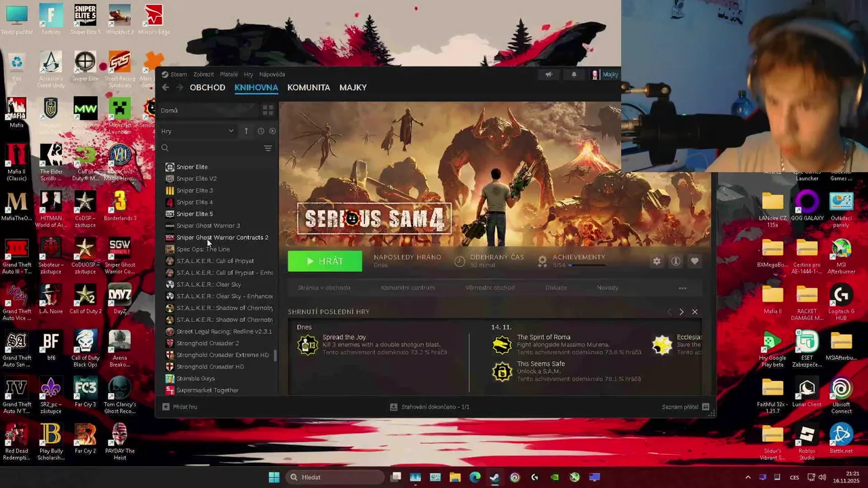The height and width of the screenshot is (488, 868).
Task: Open MAJKY profile tab
Action: (353, 87)
